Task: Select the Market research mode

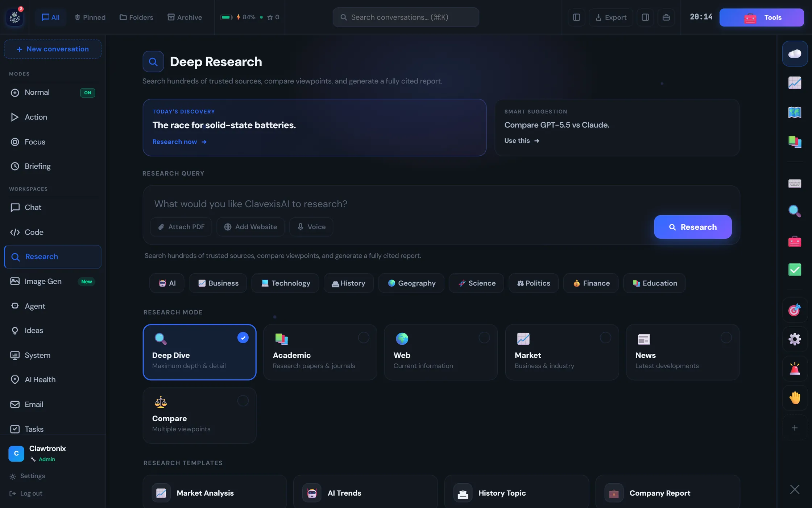Action: click(562, 352)
